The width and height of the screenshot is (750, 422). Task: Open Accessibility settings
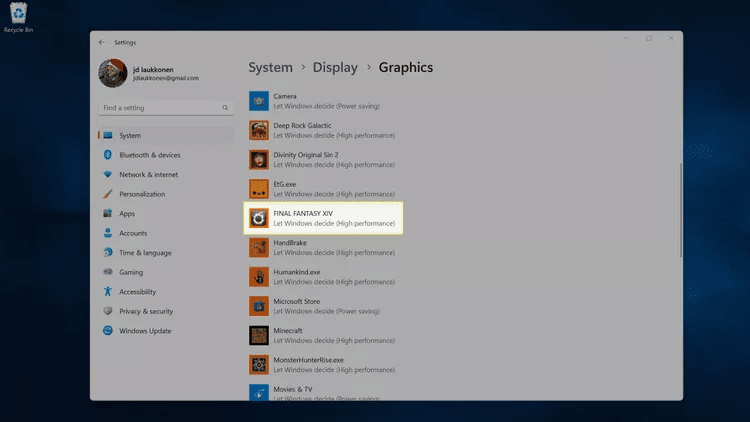click(x=166, y=292)
